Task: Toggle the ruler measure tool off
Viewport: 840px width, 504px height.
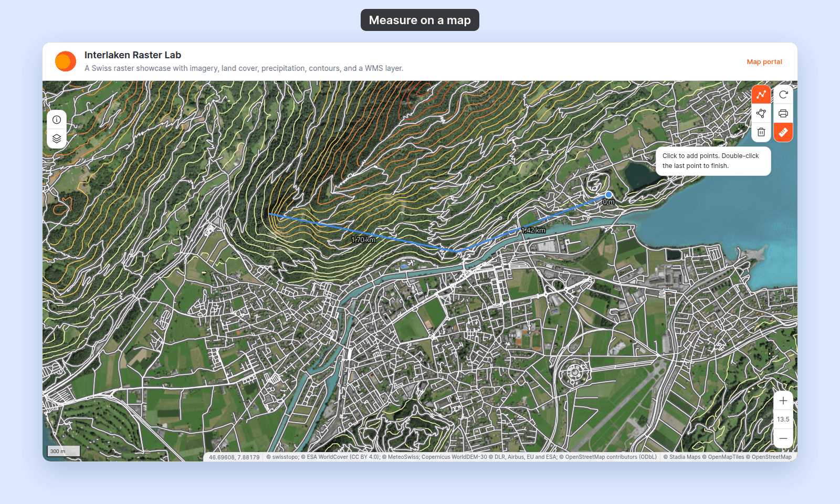Action: 783,132
